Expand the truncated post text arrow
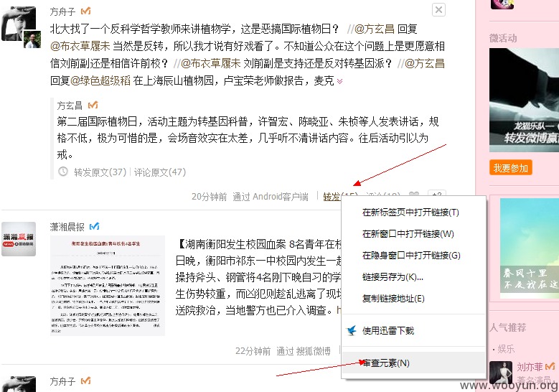Image resolution: width=559 pixels, height=392 pixels. (339, 81)
